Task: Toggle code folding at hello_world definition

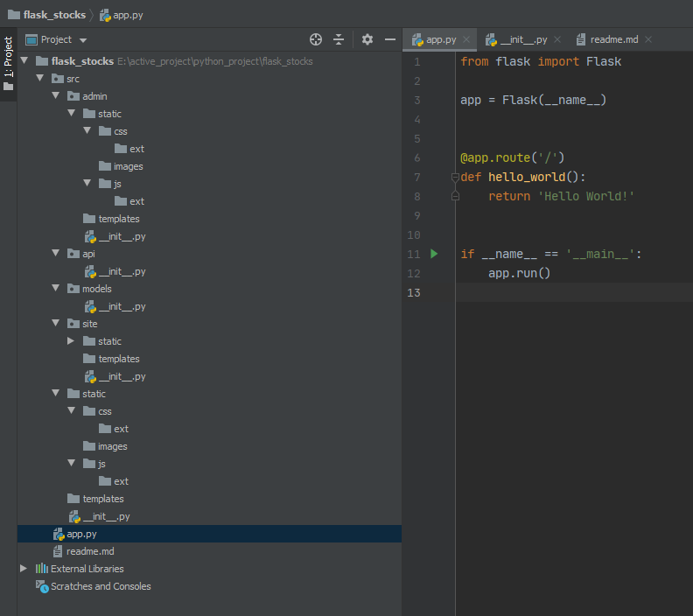Action: 455,178
